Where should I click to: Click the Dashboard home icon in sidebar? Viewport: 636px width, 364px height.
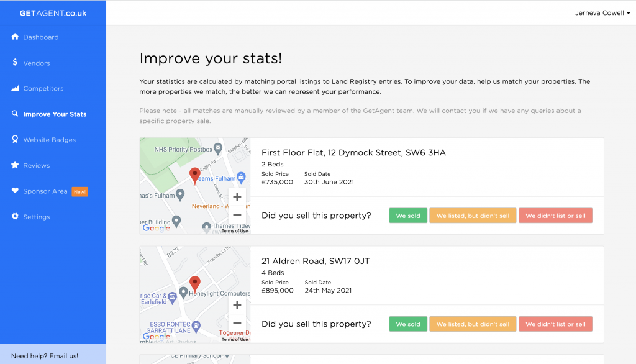[15, 37]
